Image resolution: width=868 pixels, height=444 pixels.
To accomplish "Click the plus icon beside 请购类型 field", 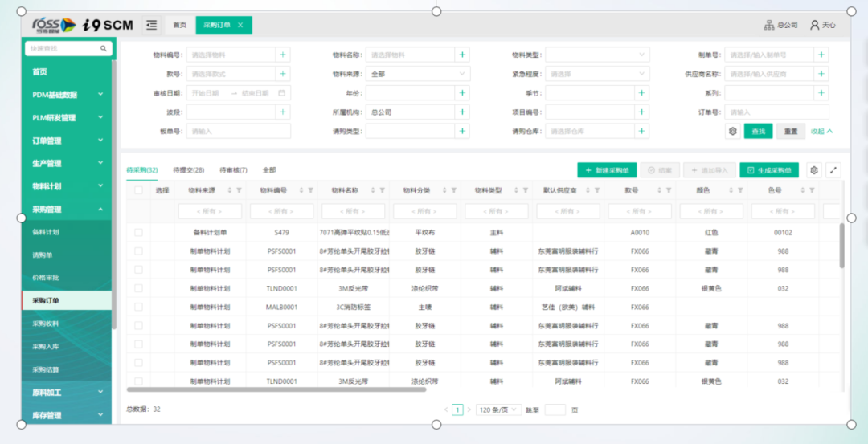I will (x=462, y=131).
